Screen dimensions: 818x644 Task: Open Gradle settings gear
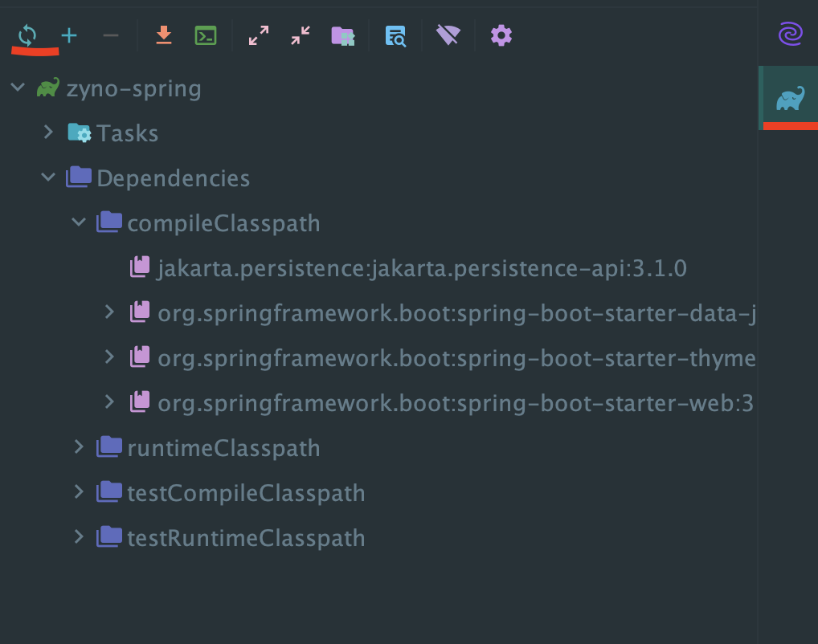pos(501,35)
